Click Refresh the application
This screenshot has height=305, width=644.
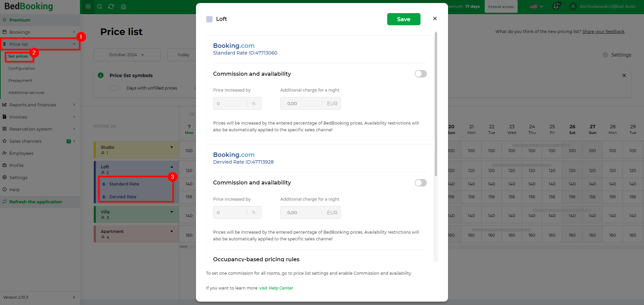[36, 202]
